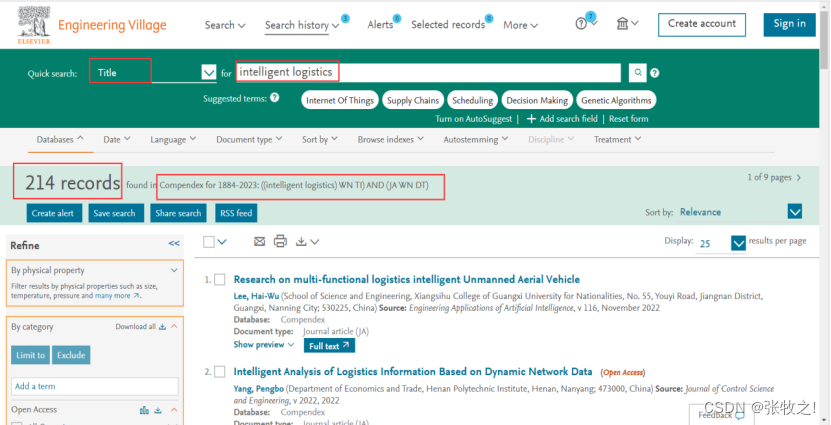
Task: Click the Save search button
Action: click(116, 213)
